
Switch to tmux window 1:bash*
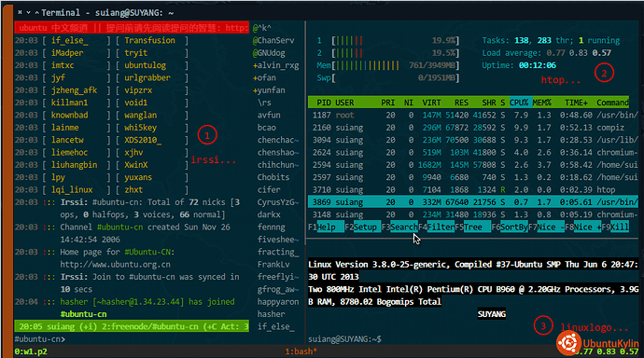(x=301, y=351)
